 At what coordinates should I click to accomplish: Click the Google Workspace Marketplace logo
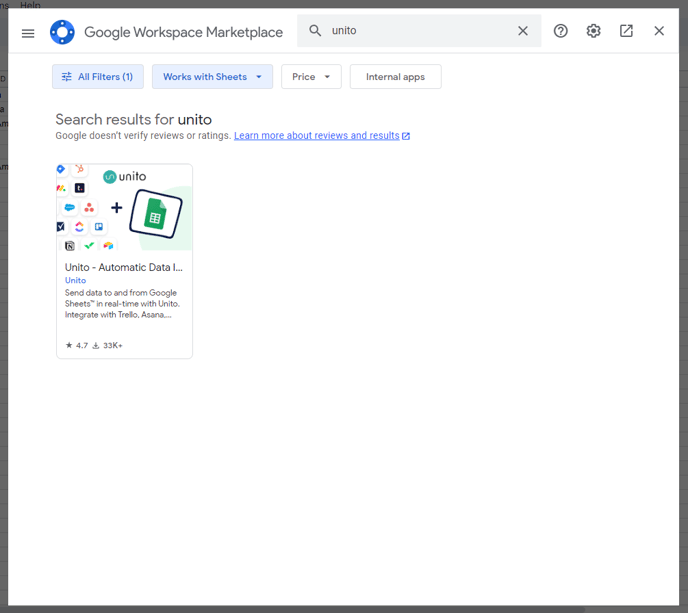[62, 32]
